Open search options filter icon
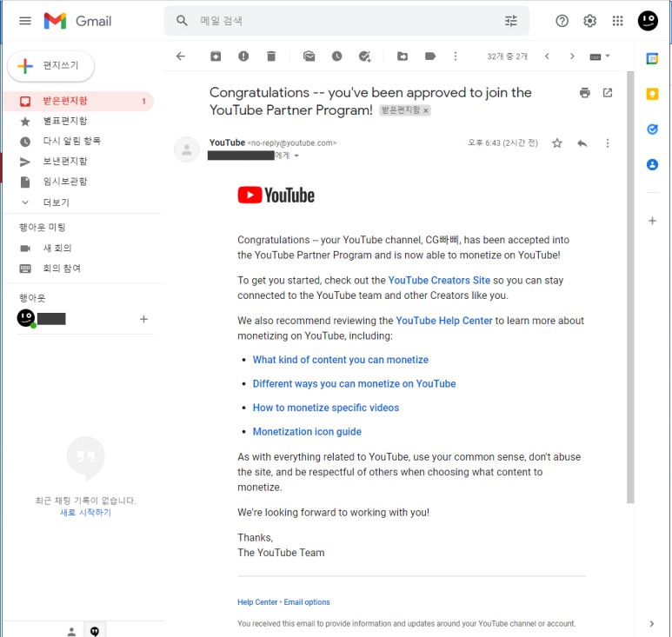The height and width of the screenshot is (637, 672). click(x=511, y=21)
